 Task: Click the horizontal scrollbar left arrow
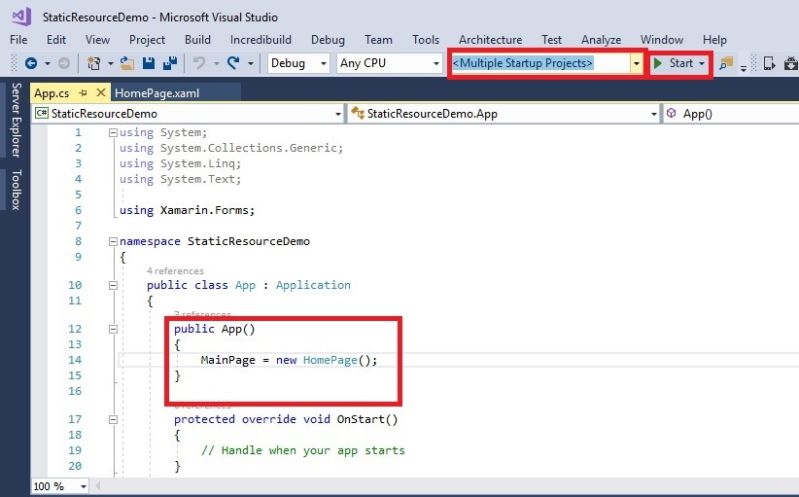click(98, 486)
